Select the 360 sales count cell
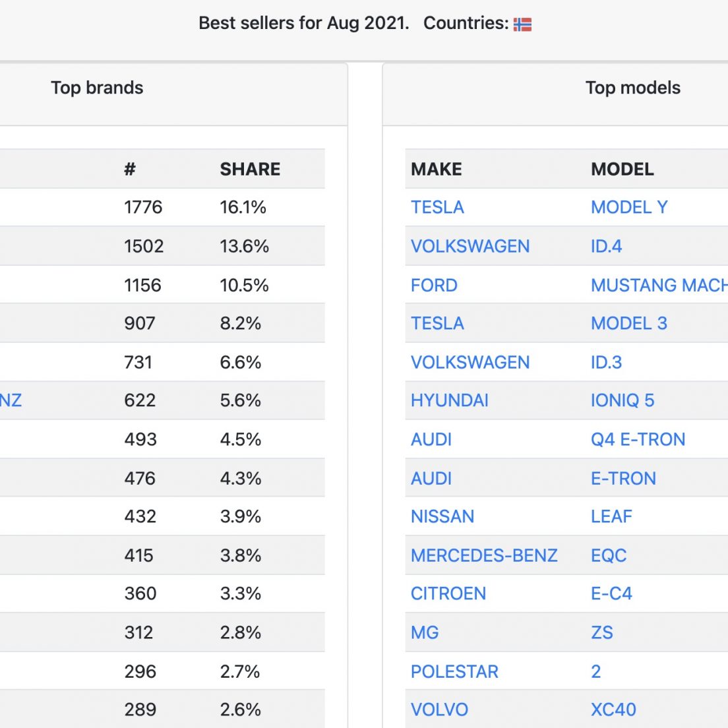 tap(140, 593)
